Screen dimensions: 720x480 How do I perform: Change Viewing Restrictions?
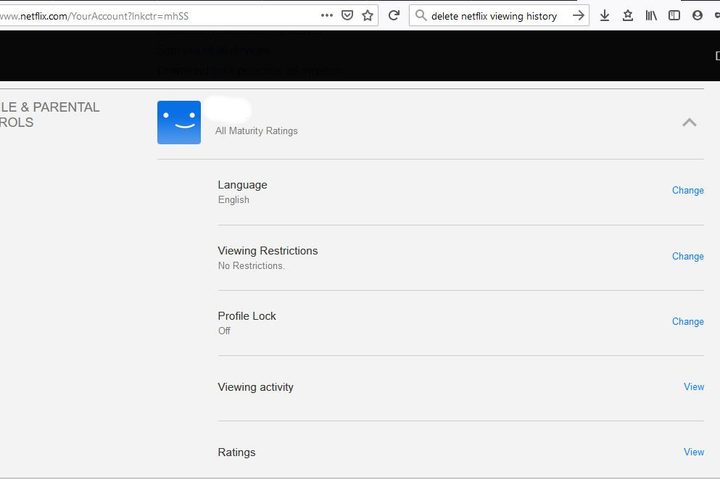(688, 256)
